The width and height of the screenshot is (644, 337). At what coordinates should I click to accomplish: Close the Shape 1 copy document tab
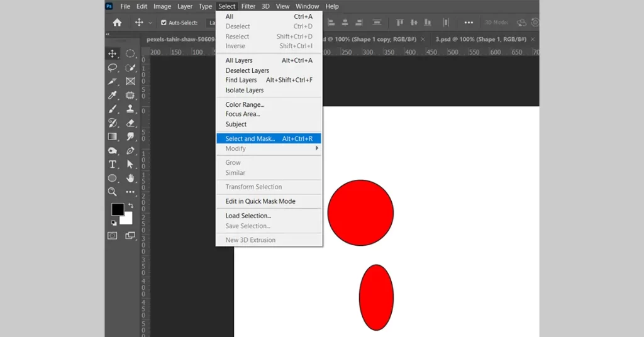coord(423,40)
